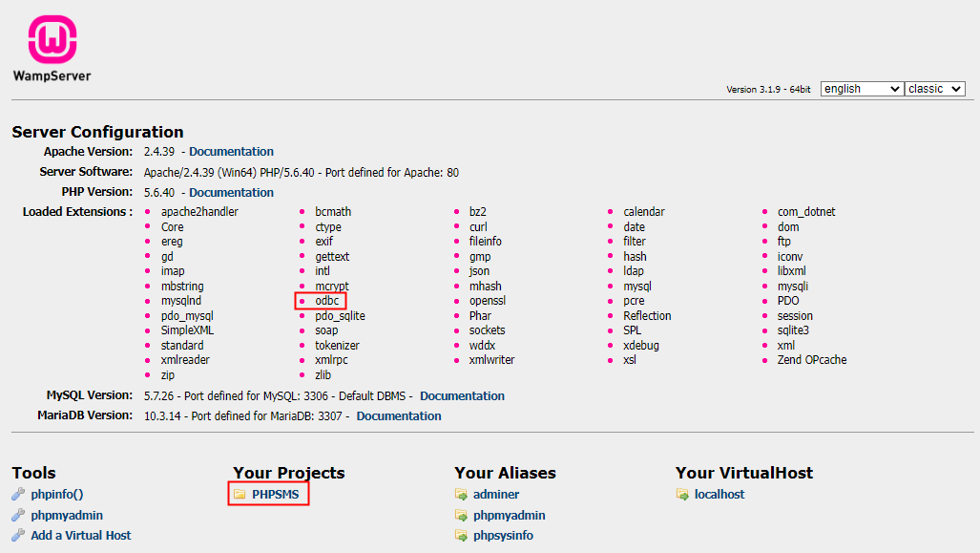Viewport: 980px width, 553px height.
Task: Open Apache Version Documentation link
Action: (x=231, y=152)
